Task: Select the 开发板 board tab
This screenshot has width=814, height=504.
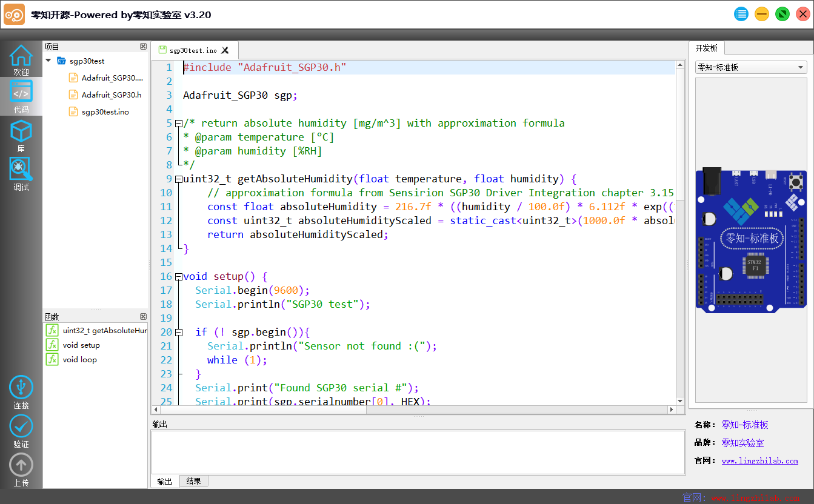Action: (x=706, y=48)
